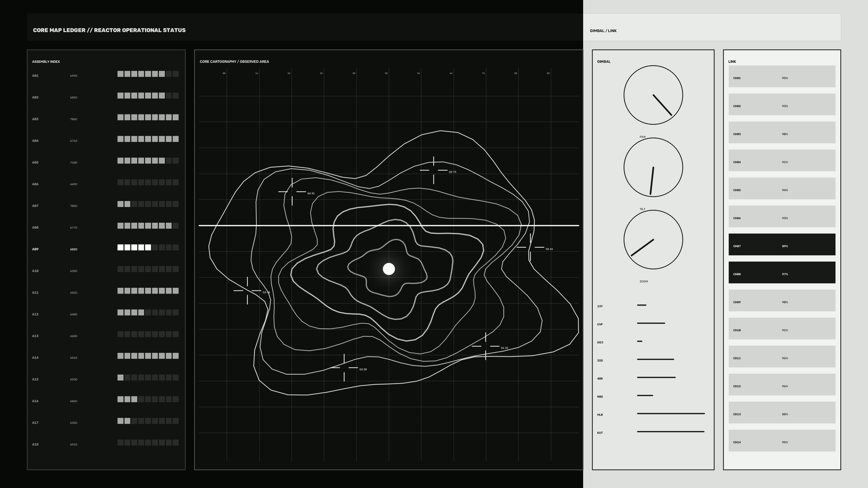Choose the CH06 channel row
Viewport: 868px width, 488px height.
pos(782,217)
